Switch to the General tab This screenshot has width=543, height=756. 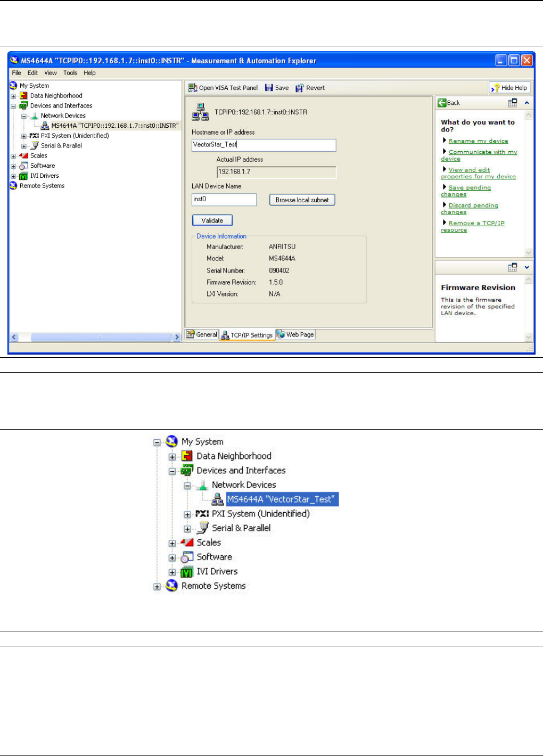202,334
